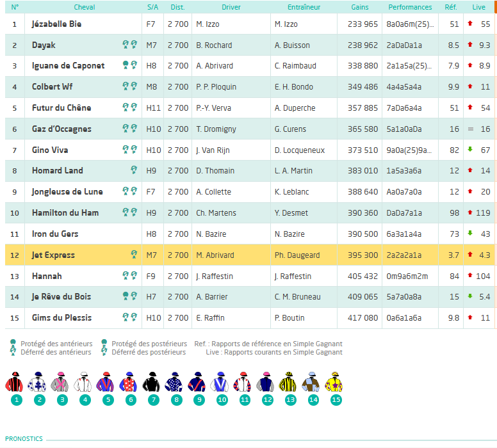Click green down arrow in Gino Viva row
Screen dimensions: 497x448
click(x=470, y=149)
